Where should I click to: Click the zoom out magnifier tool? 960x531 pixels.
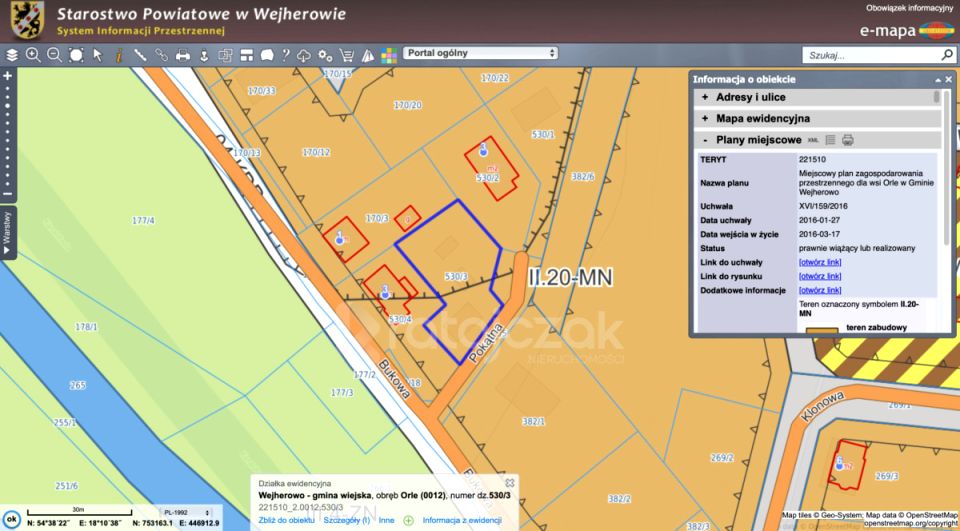point(54,55)
